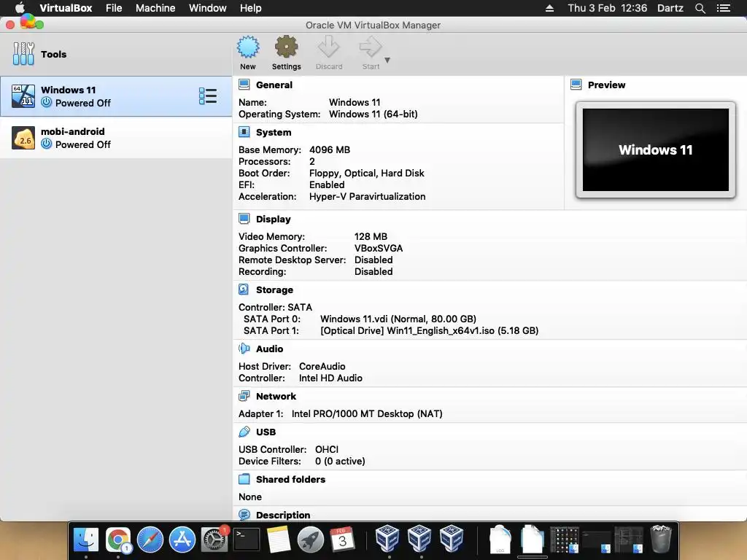Open Terminal from the Dock

247,540
